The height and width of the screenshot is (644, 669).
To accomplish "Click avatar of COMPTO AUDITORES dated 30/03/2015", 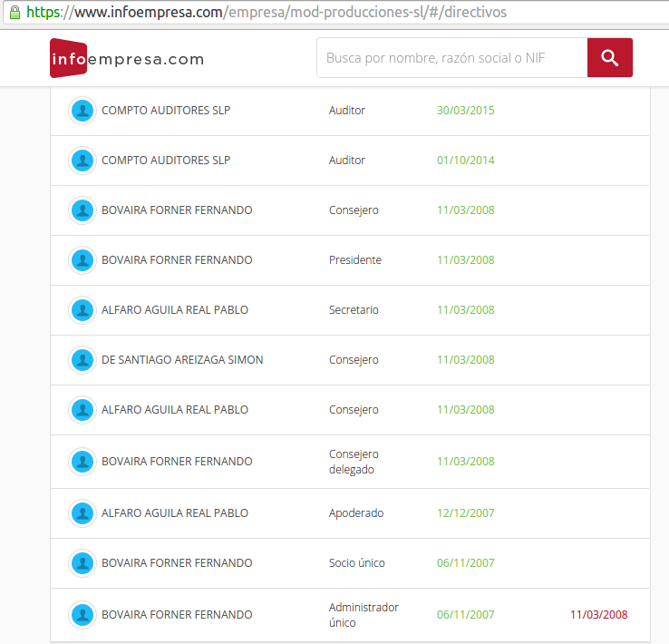I will tap(82, 111).
